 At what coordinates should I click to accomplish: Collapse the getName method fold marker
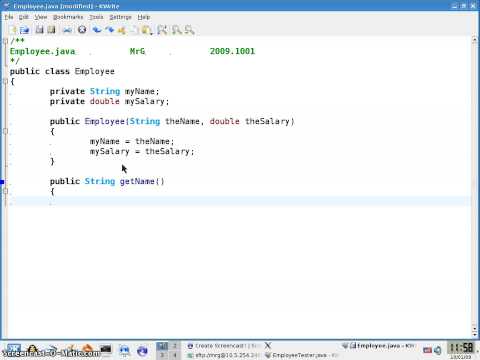(x=5, y=191)
